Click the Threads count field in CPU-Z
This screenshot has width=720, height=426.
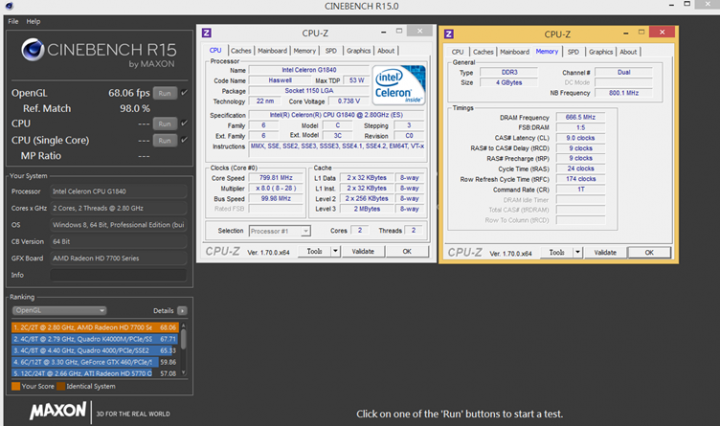[x=413, y=230]
